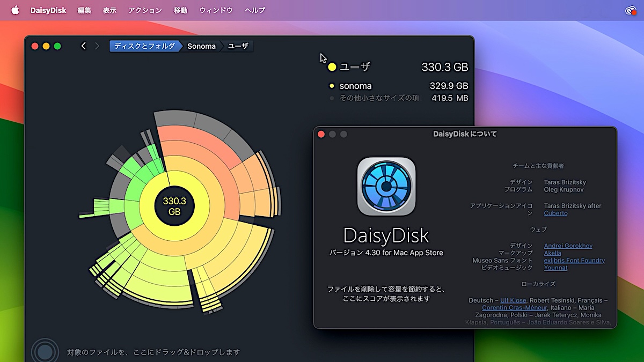Open the アクション menu

point(145,10)
